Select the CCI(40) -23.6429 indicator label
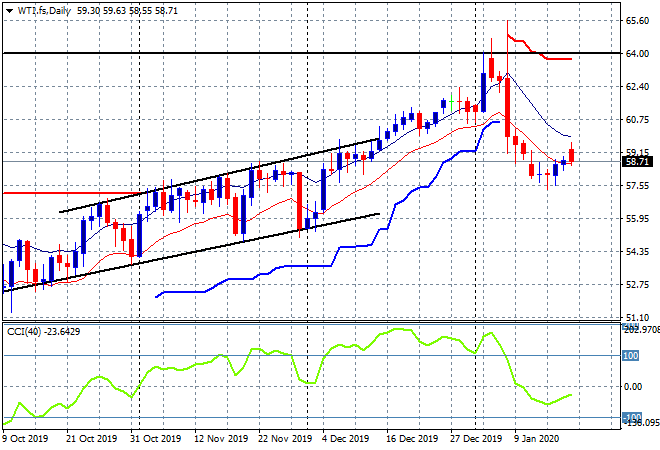 tap(43, 332)
